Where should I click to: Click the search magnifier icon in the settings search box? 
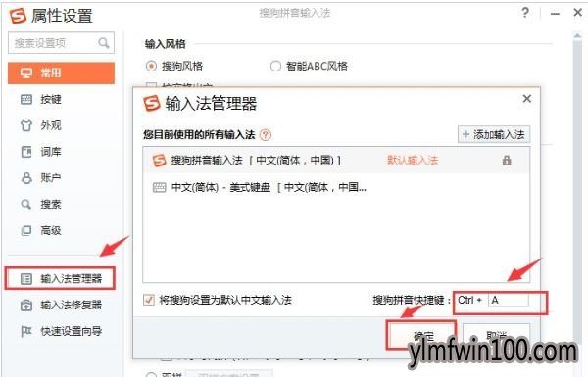pos(104,43)
